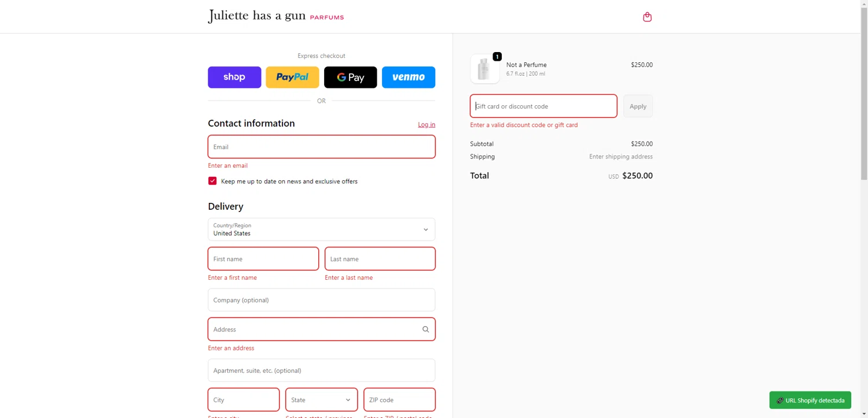
Task: Pay with Venmo button
Action: [409, 77]
